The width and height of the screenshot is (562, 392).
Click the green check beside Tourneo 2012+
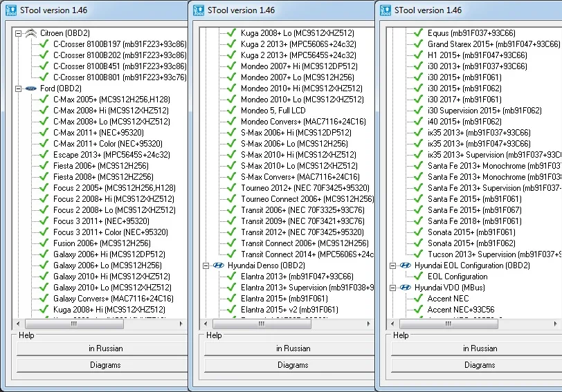click(232, 188)
